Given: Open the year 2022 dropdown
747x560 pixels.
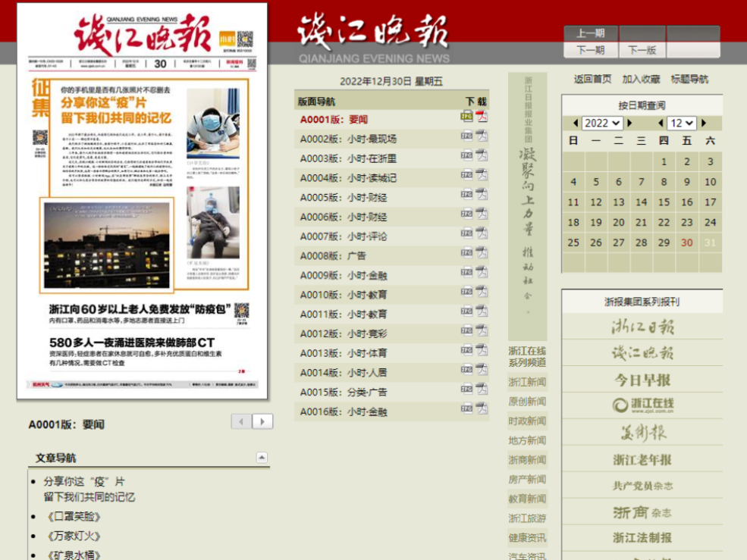Looking at the screenshot, I should [x=603, y=123].
